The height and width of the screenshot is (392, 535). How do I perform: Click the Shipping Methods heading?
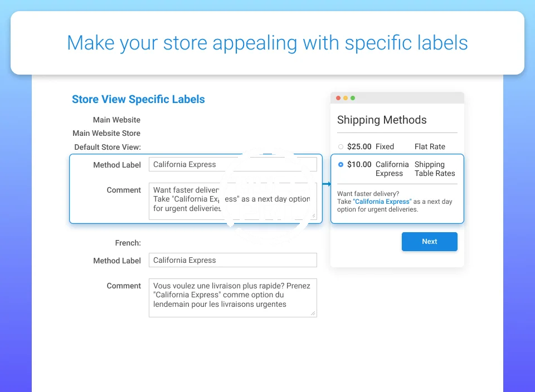[382, 120]
